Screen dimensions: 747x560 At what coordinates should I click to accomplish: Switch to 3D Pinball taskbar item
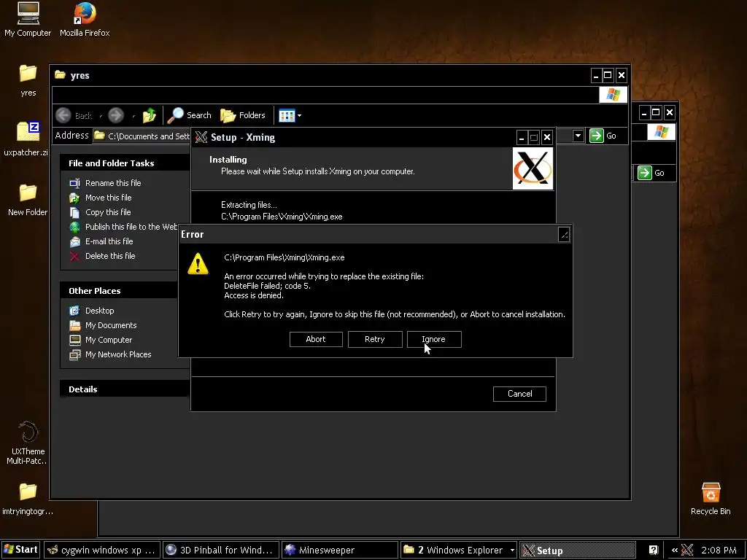(220, 550)
